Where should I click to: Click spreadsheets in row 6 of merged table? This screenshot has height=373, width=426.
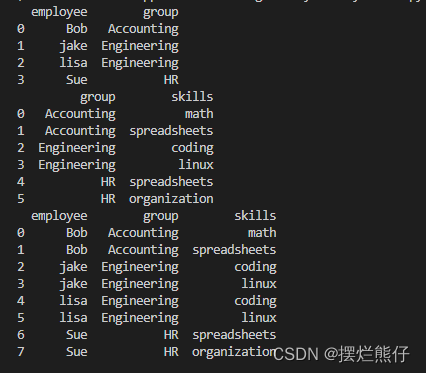point(234,335)
